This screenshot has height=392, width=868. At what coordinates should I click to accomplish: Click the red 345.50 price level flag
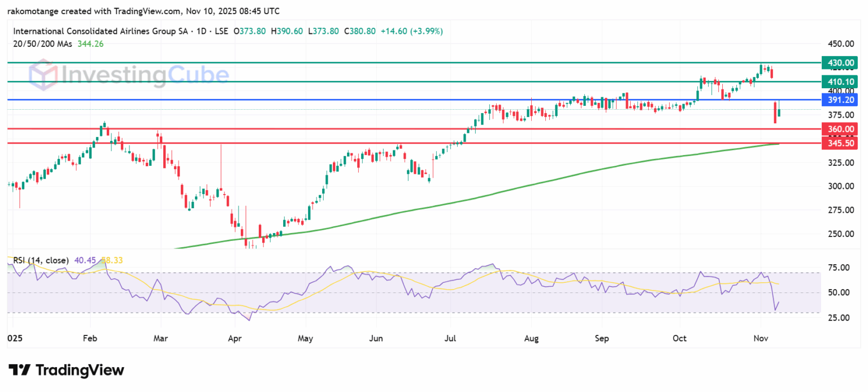tap(840, 143)
